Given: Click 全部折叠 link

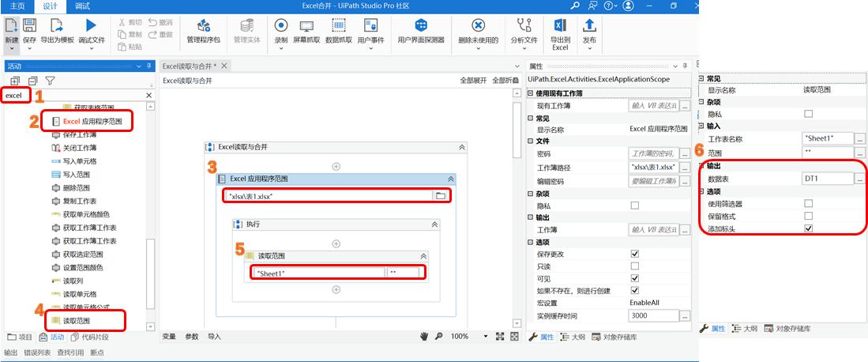Looking at the screenshot, I should pyautogui.click(x=505, y=81).
